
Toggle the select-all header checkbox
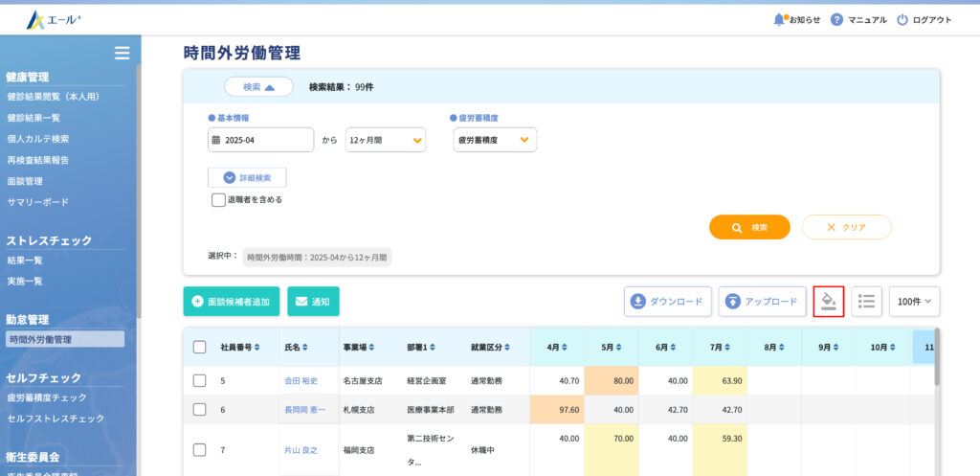pyautogui.click(x=199, y=347)
